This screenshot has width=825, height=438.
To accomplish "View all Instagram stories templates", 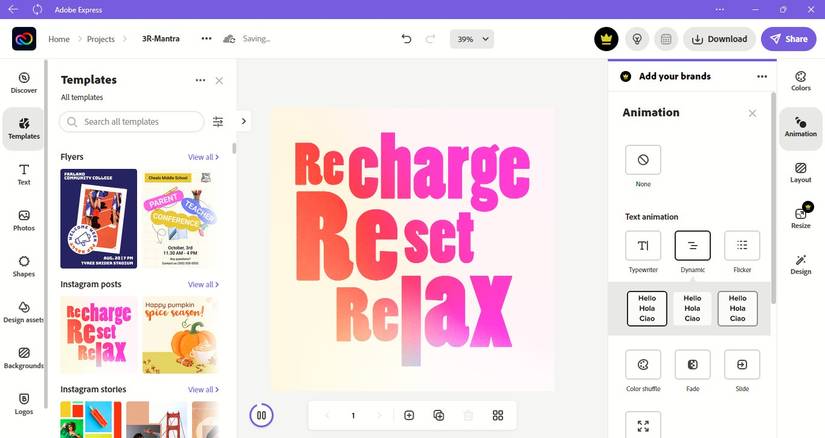I will click(x=203, y=390).
